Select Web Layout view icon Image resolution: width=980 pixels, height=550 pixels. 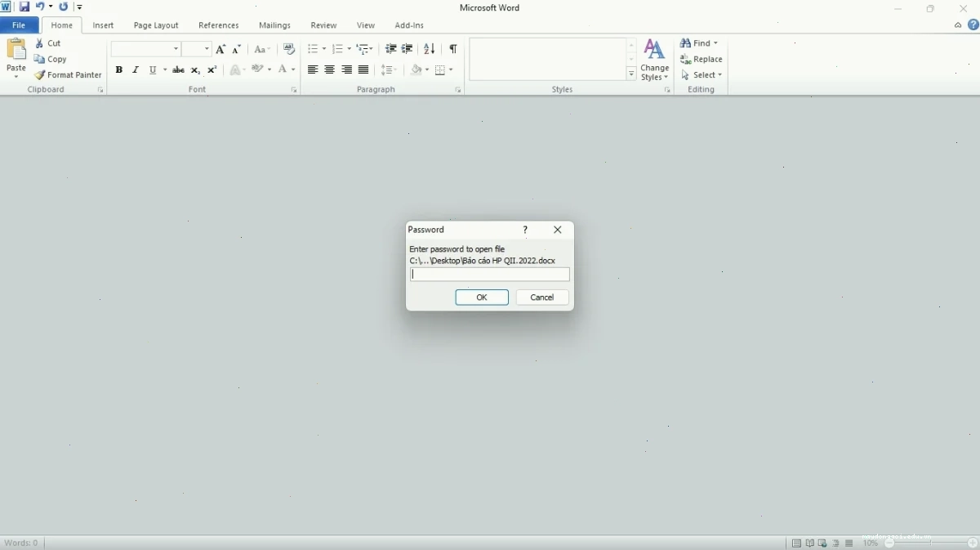(822, 543)
